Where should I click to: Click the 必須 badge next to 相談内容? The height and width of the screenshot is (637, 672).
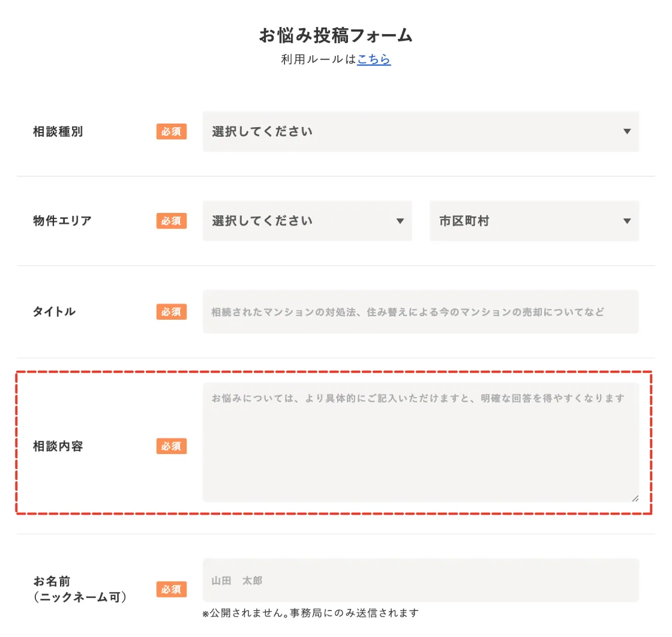(x=172, y=446)
